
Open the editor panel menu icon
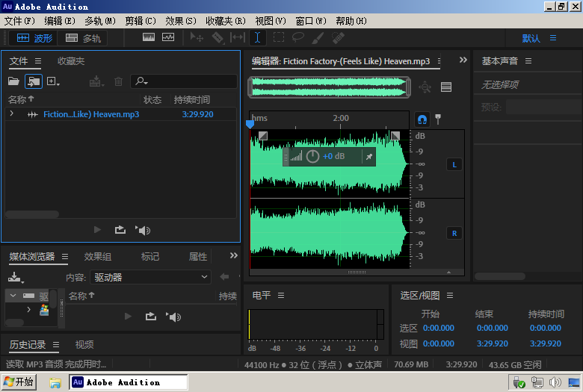[439, 61]
